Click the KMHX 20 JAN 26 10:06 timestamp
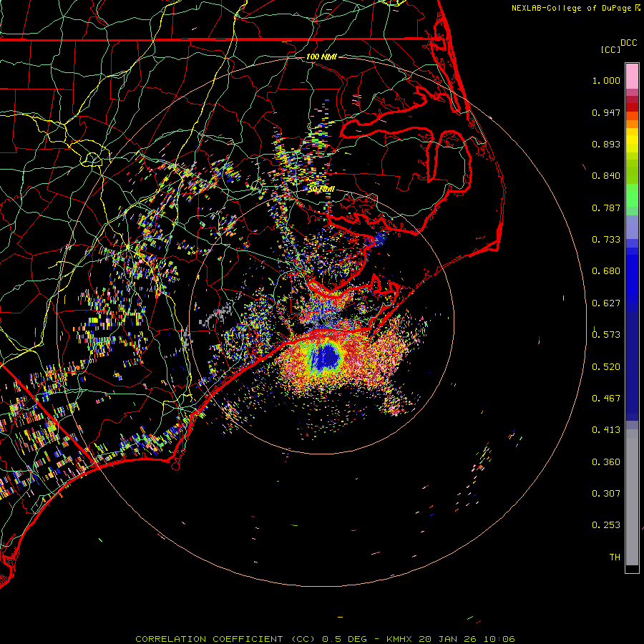The height and width of the screenshot is (644, 644). coord(451,639)
